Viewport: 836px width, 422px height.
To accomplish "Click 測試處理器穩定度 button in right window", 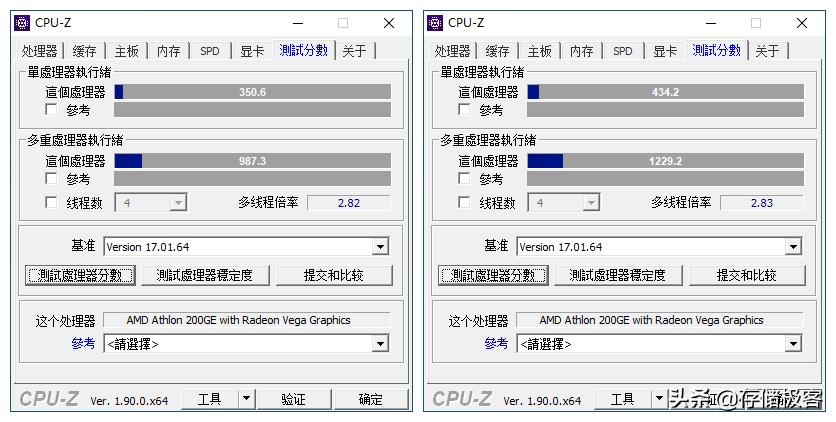I will [x=618, y=275].
